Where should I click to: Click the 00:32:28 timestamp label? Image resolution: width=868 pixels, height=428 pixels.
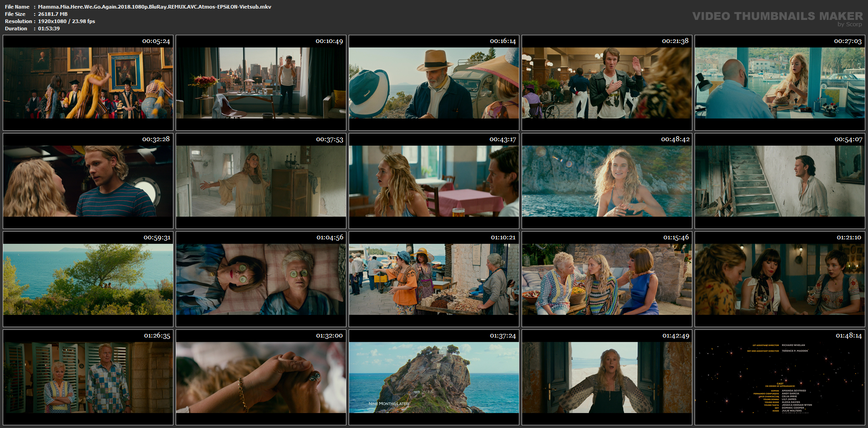click(x=156, y=139)
